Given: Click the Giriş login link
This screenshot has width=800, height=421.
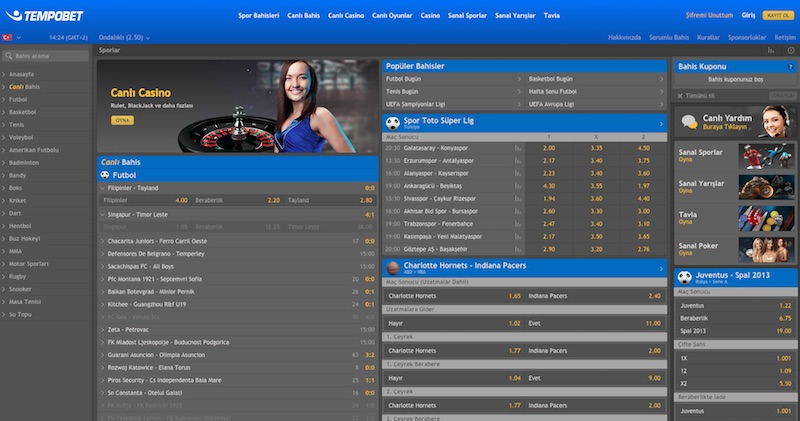Looking at the screenshot, I should point(748,15).
